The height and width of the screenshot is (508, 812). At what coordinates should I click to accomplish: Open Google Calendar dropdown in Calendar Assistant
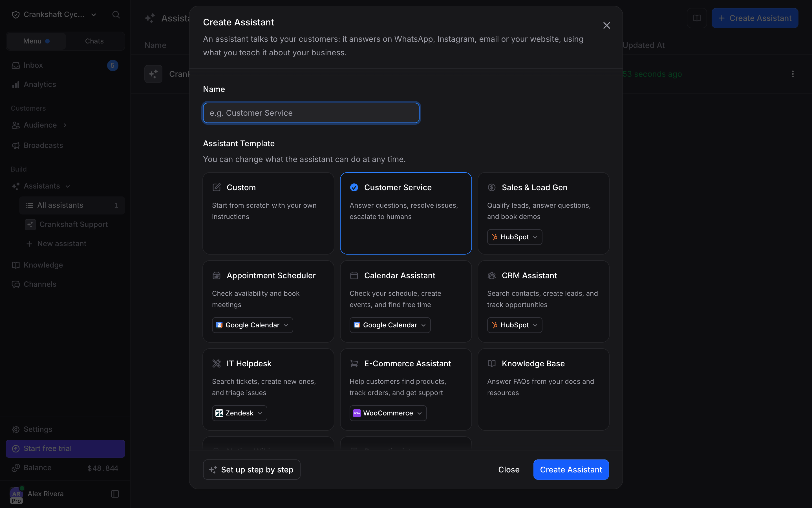(390, 325)
